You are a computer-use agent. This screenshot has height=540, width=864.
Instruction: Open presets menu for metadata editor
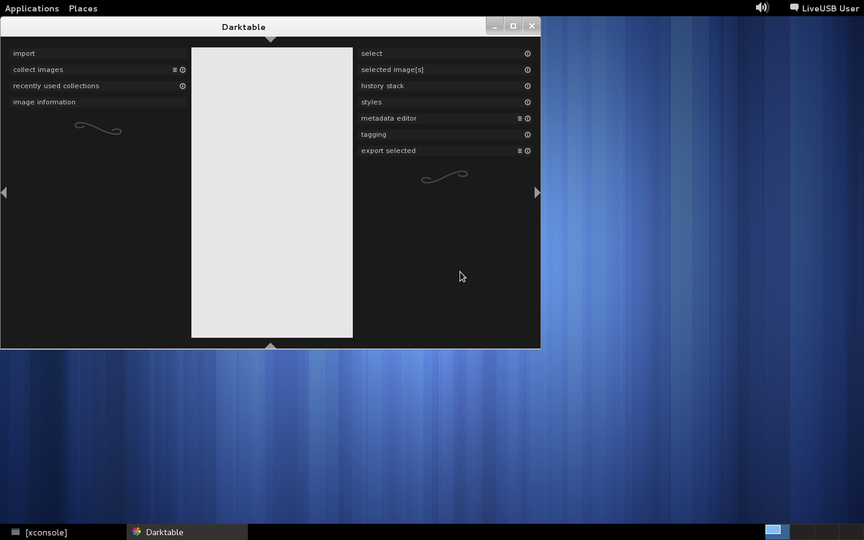[519, 118]
